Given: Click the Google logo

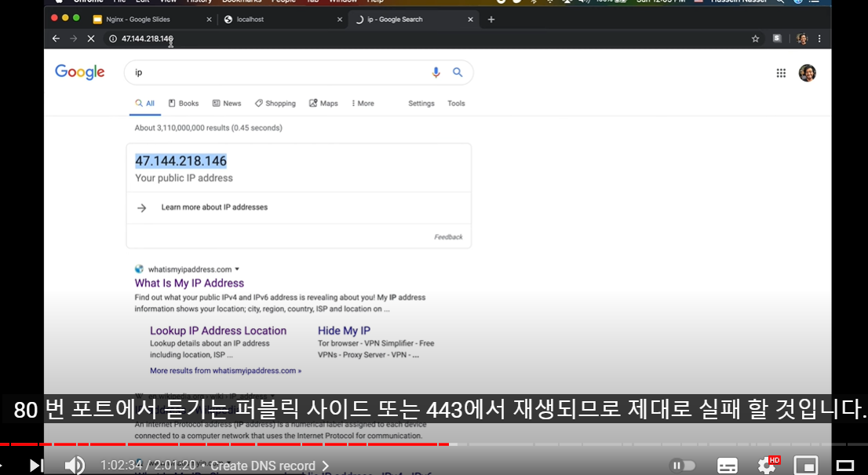Looking at the screenshot, I should click(x=80, y=72).
